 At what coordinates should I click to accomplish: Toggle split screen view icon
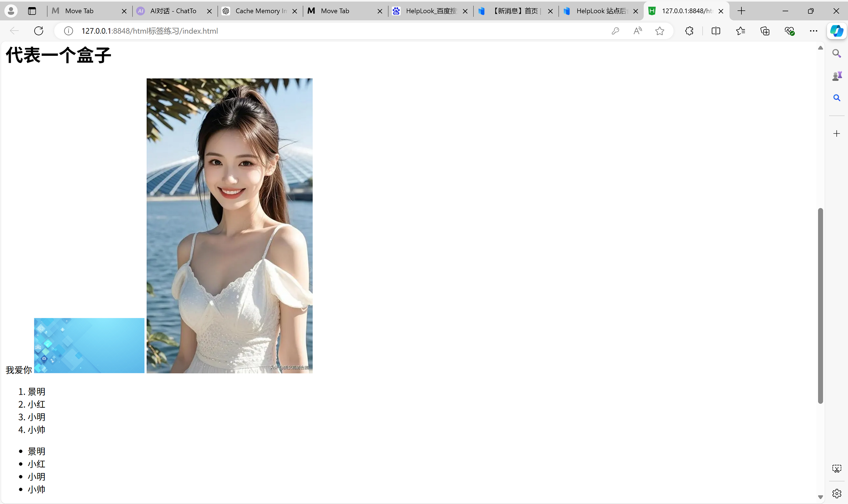click(716, 31)
